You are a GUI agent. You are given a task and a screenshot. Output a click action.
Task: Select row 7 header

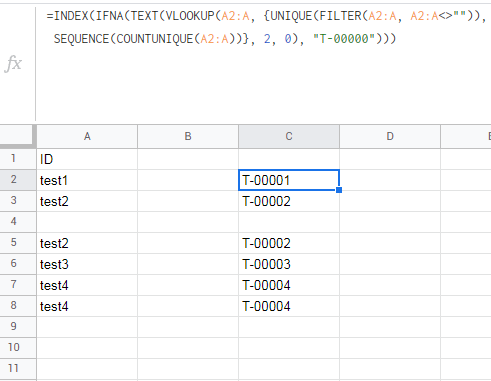pos(18,285)
